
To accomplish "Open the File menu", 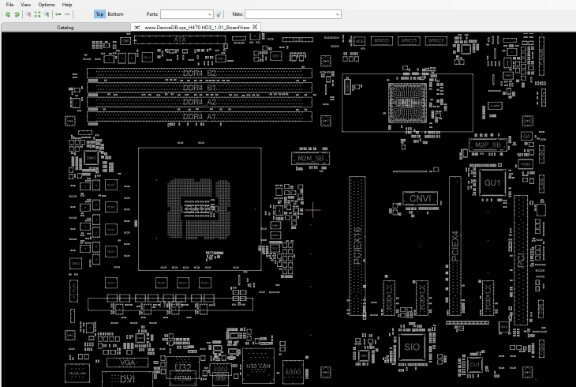I will click(x=10, y=4).
